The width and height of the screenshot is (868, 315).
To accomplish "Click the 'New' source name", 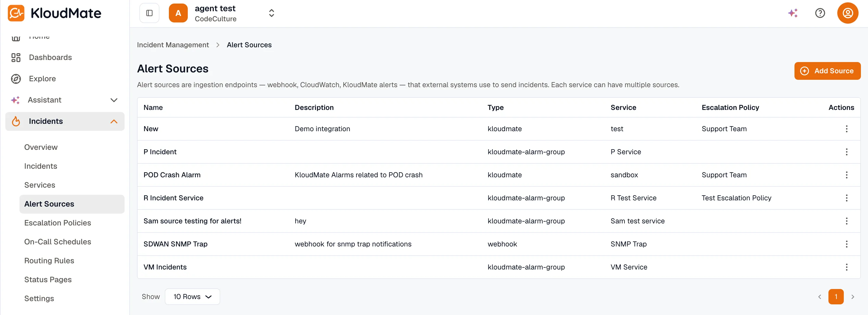I will [x=151, y=129].
